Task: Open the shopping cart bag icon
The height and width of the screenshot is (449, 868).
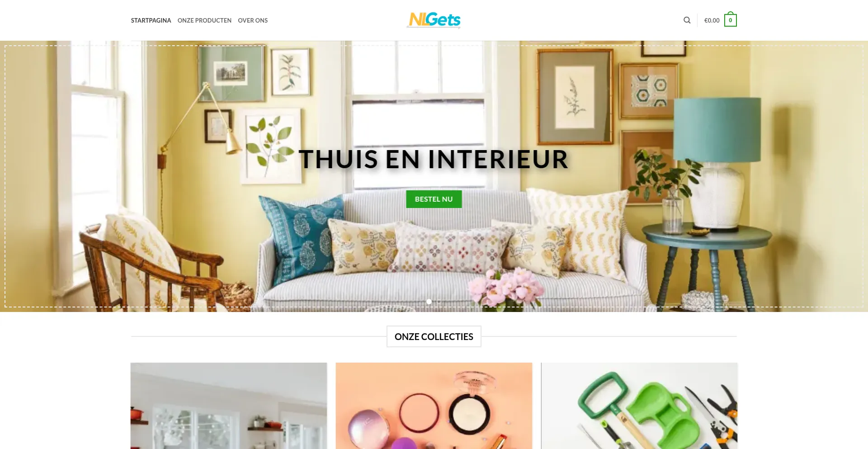Action: click(730, 19)
